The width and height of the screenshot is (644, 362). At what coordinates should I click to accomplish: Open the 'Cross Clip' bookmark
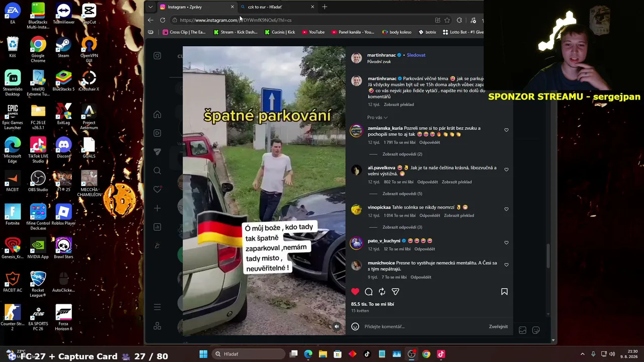[184, 32]
